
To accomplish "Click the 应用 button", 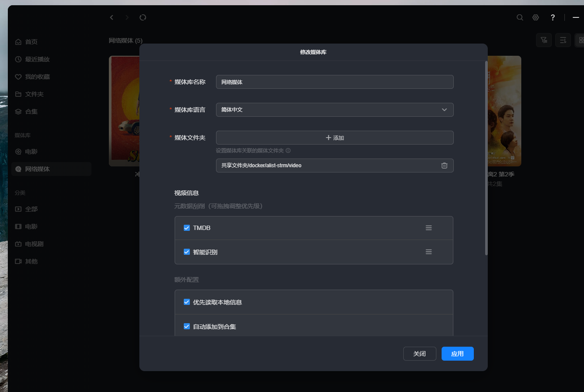I will [458, 354].
